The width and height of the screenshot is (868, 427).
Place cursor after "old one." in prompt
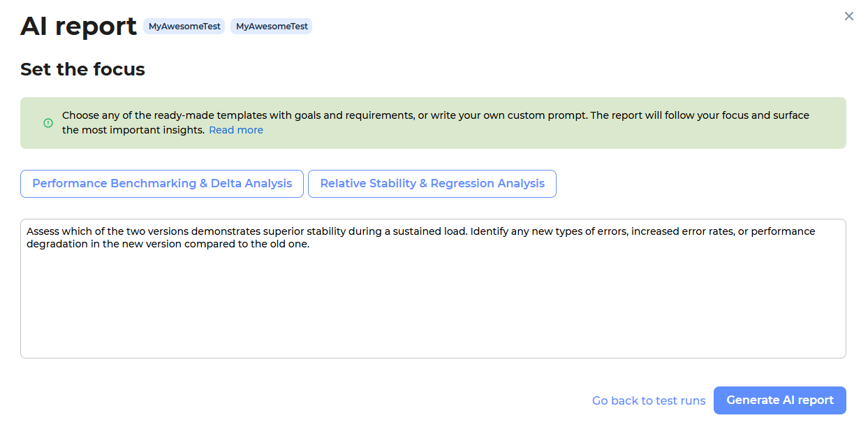(309, 245)
